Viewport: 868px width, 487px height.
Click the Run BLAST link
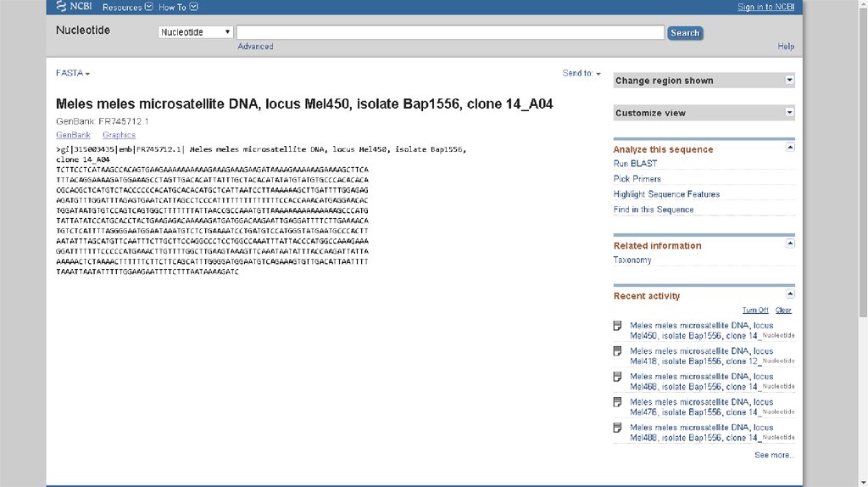635,164
